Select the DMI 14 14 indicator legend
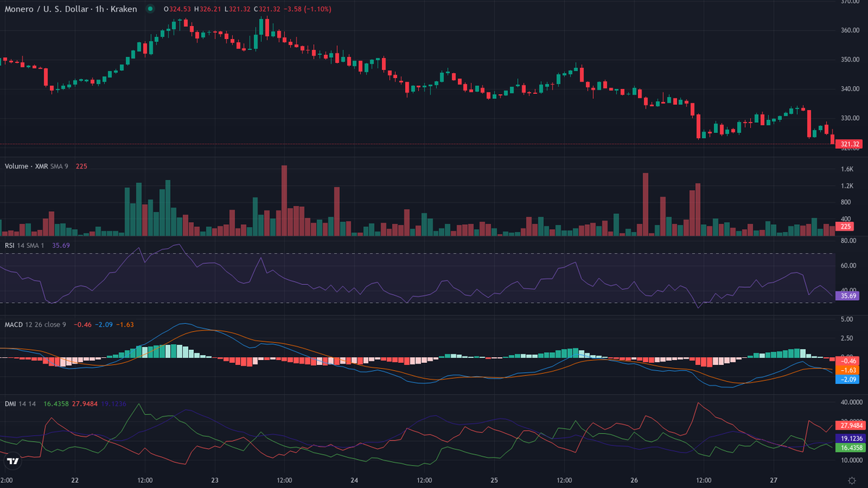The height and width of the screenshot is (488, 868). click(20, 403)
